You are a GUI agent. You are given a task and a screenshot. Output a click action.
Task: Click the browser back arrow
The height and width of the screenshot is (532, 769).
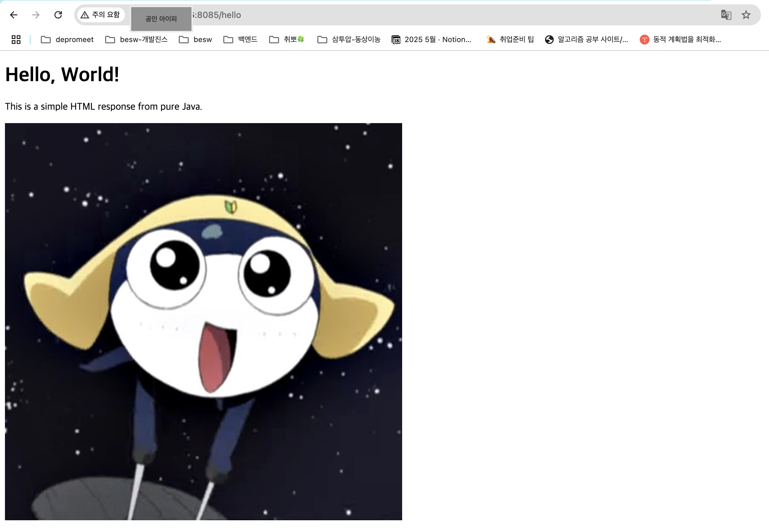(14, 15)
